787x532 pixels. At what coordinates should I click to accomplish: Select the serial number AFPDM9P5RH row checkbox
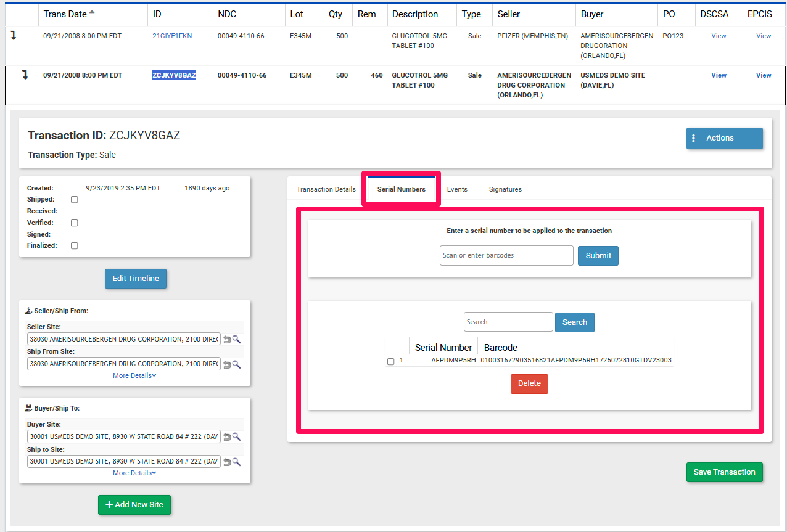(x=390, y=361)
